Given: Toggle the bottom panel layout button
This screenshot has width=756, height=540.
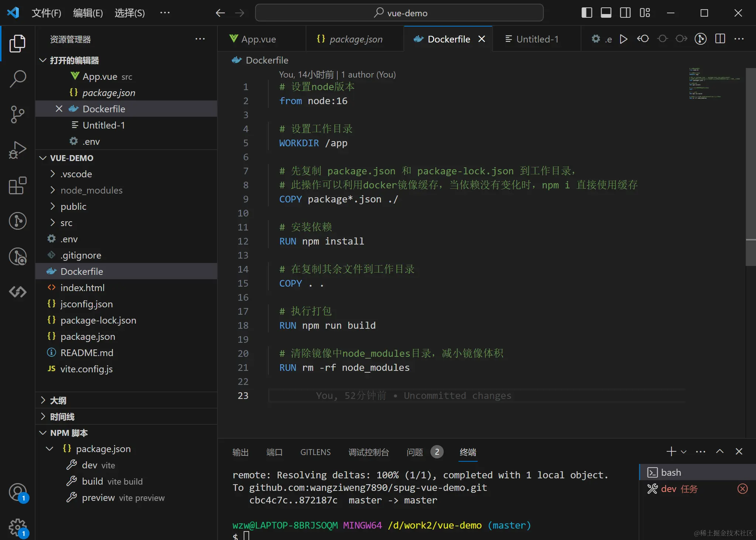Looking at the screenshot, I should click(x=606, y=13).
